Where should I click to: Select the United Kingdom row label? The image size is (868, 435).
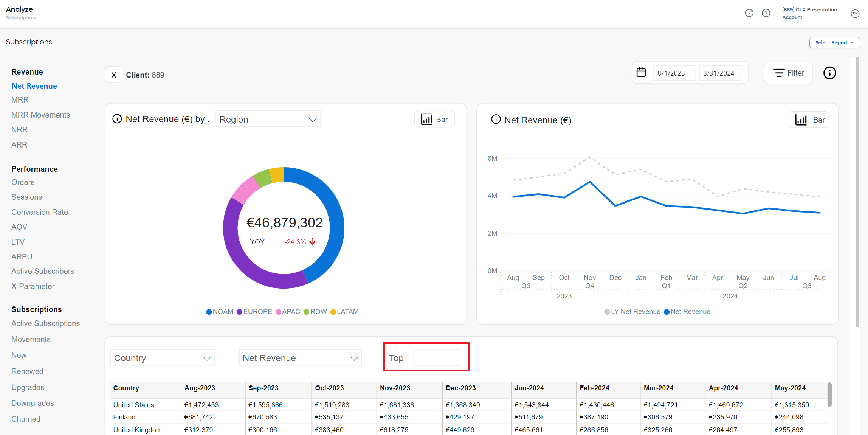click(x=137, y=430)
